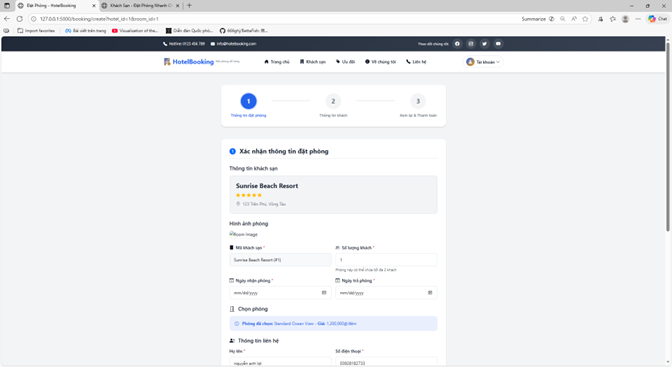Open the Khách sạn menu item
This screenshot has height=367, width=672.
pos(313,62)
